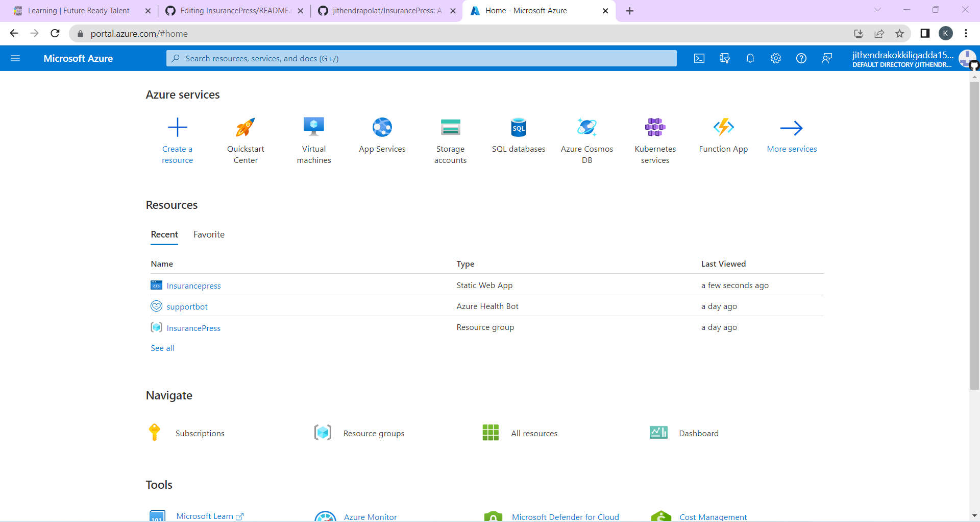Open Azure Cosmos DB service icon
The height and width of the screenshot is (522, 980).
tap(587, 127)
